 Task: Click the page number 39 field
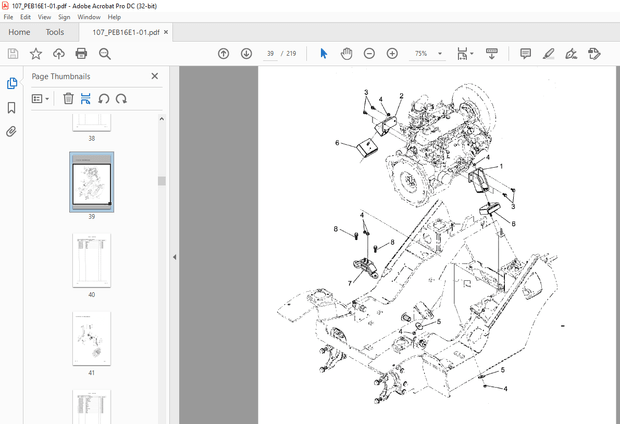click(x=271, y=53)
